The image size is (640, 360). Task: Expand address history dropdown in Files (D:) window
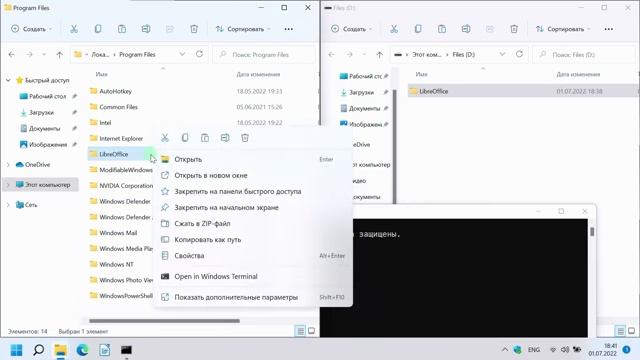pos(502,54)
